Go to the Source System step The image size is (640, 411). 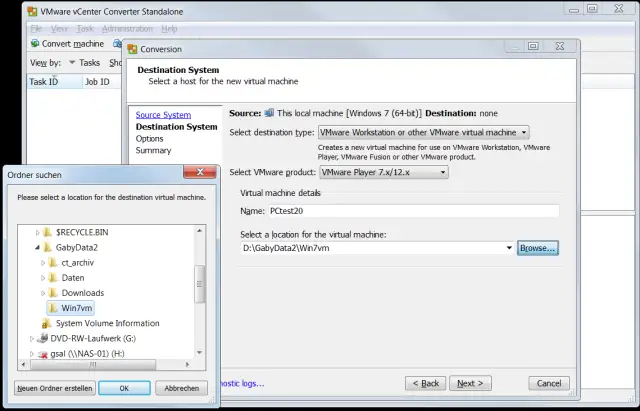(x=163, y=115)
